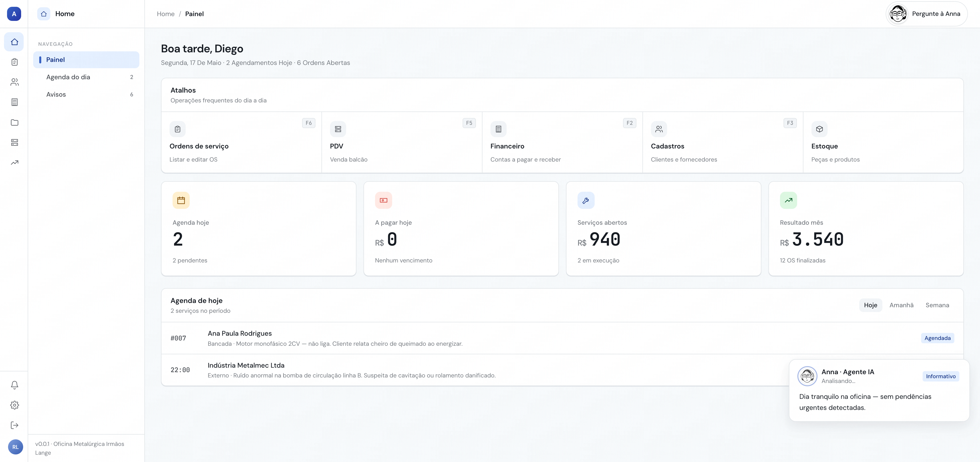Click the Anna message about pendências
980x462 pixels.
point(865,402)
